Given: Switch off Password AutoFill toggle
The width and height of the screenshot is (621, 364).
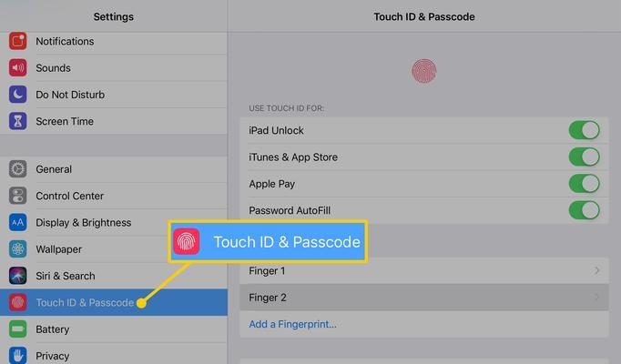Looking at the screenshot, I should (585, 210).
